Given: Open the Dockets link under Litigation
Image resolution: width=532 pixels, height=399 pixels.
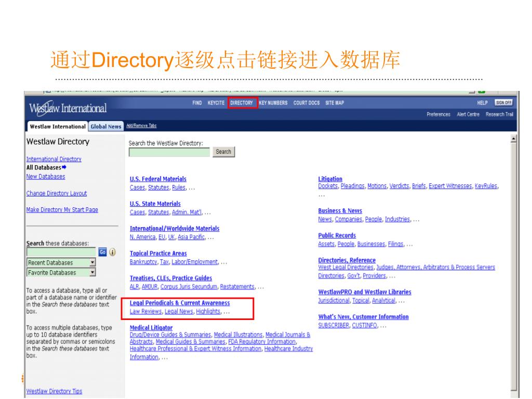Looking at the screenshot, I should click(x=328, y=186).
